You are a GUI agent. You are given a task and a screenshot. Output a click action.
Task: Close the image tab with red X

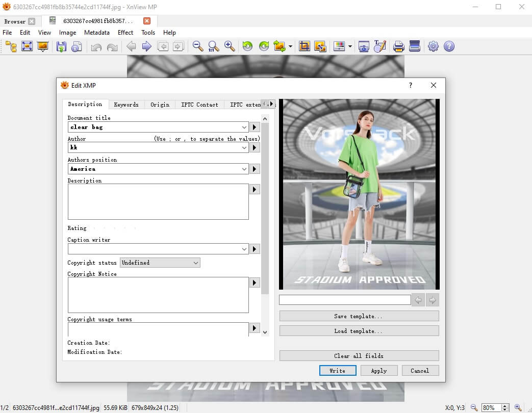tap(147, 21)
